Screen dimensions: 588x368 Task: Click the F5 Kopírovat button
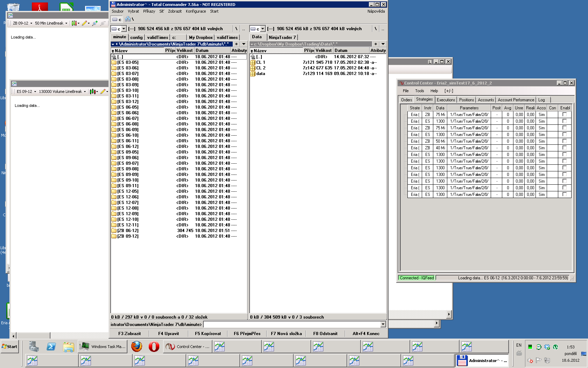[208, 334]
